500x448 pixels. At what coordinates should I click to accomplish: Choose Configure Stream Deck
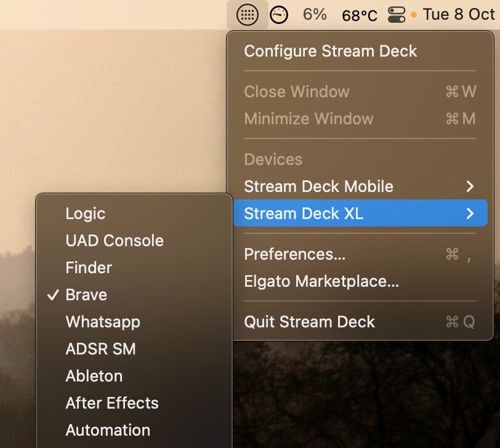pyautogui.click(x=331, y=51)
